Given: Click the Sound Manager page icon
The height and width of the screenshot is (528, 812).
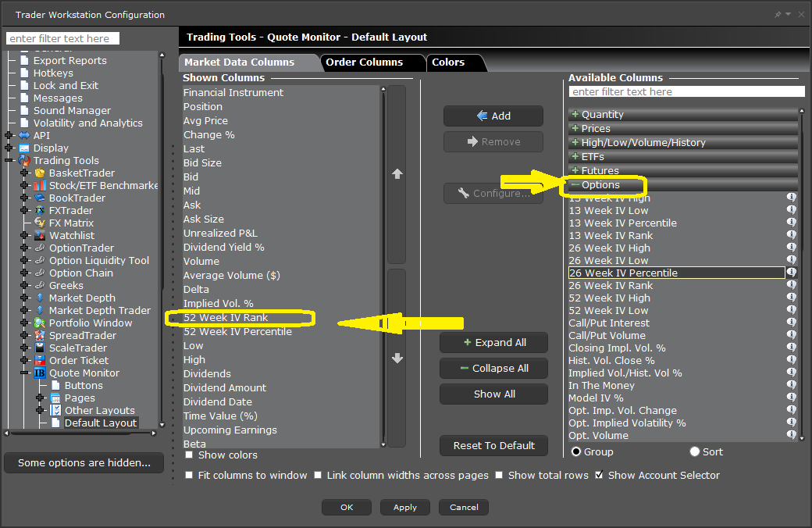Looking at the screenshot, I should click(24, 110).
